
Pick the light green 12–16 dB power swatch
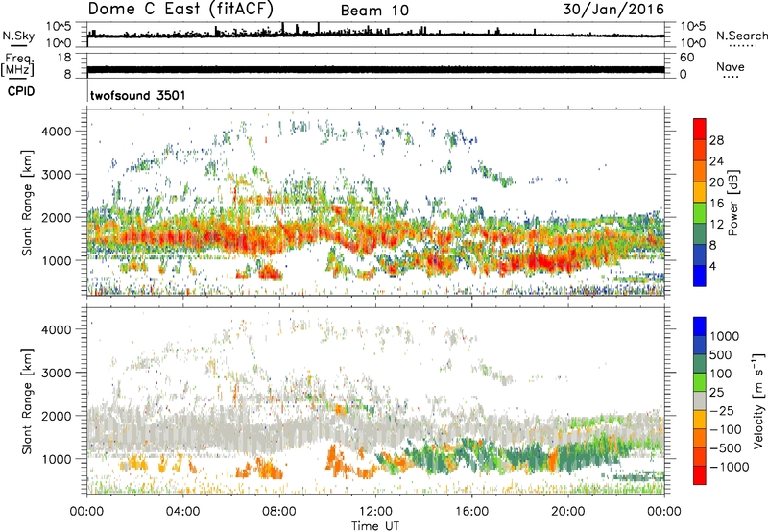pos(700,213)
